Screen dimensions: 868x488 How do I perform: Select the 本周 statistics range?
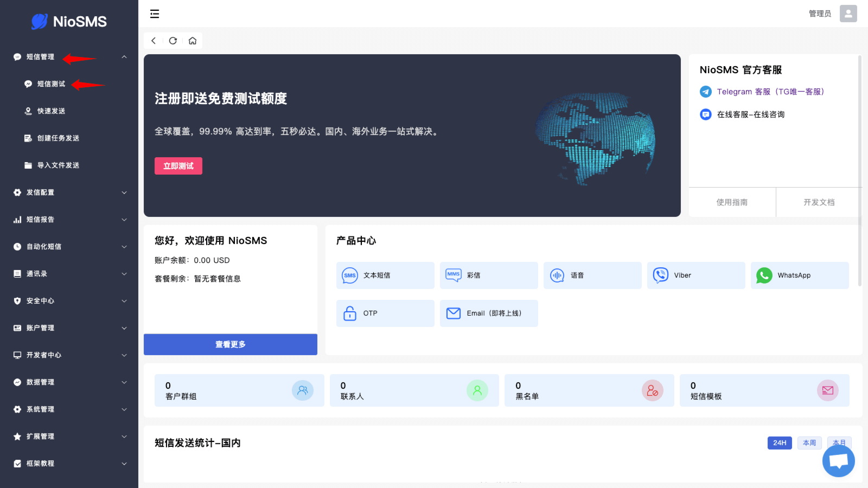(x=809, y=443)
